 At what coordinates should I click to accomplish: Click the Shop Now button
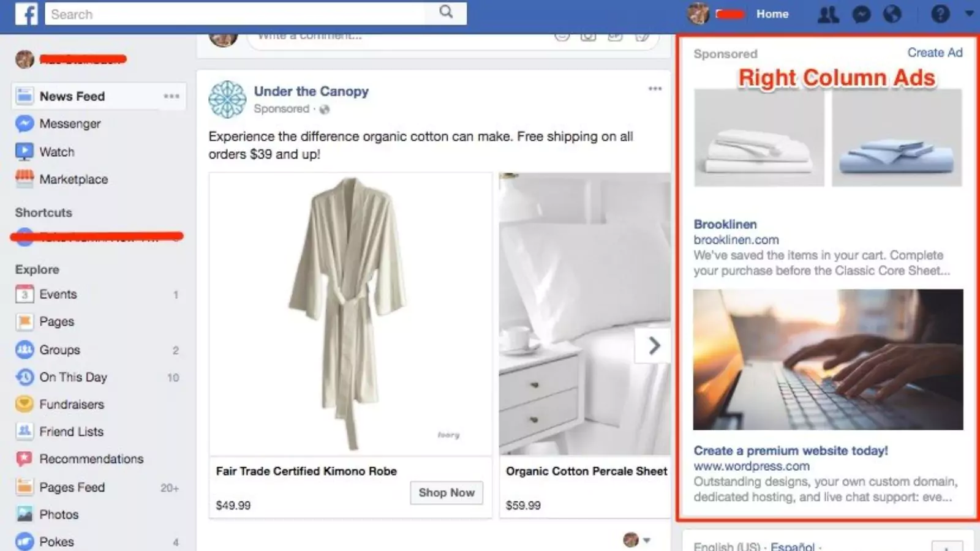(447, 493)
